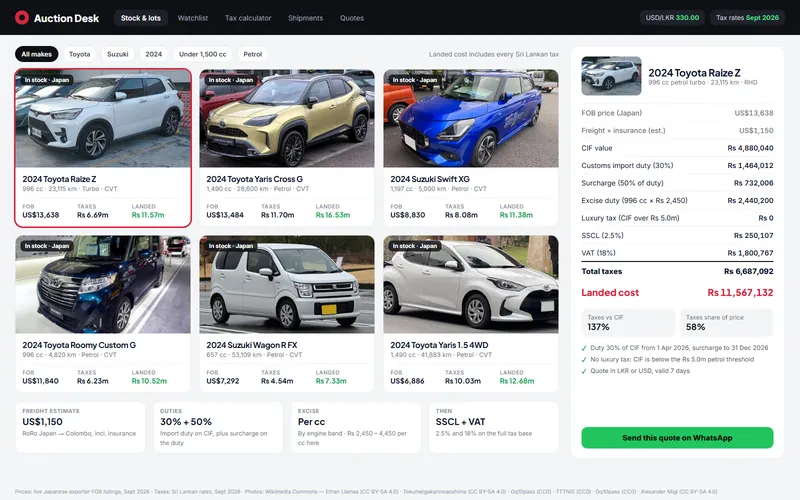Image resolution: width=800 pixels, height=500 pixels.
Task: Open the SSCL + VAT info card
Action: pyautogui.click(x=494, y=427)
